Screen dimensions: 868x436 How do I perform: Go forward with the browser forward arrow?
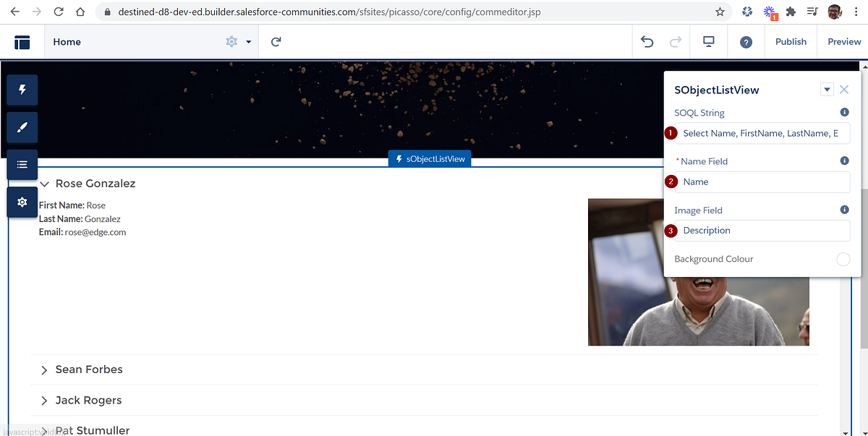pos(37,12)
